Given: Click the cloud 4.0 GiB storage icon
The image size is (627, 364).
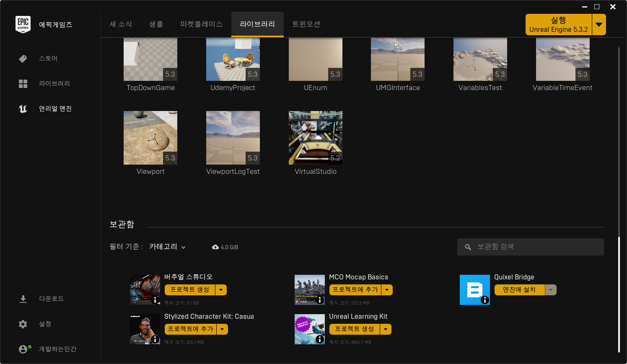Looking at the screenshot, I should coord(215,247).
